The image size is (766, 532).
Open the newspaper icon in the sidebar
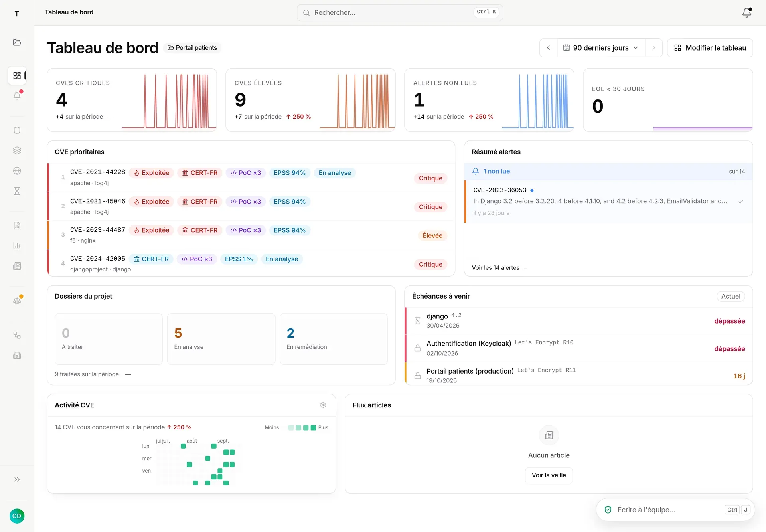[x=17, y=266]
